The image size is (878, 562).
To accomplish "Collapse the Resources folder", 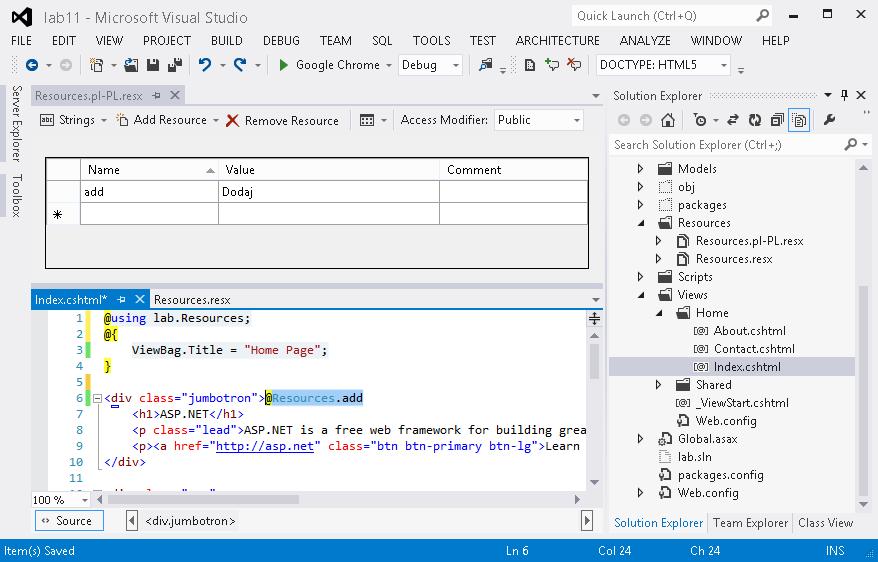I will click(641, 223).
